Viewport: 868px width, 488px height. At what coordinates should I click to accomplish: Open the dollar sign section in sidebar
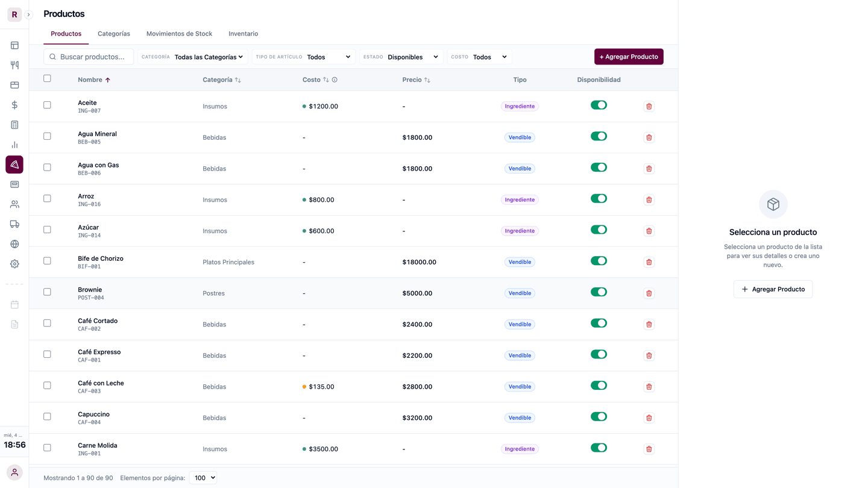[x=14, y=105]
